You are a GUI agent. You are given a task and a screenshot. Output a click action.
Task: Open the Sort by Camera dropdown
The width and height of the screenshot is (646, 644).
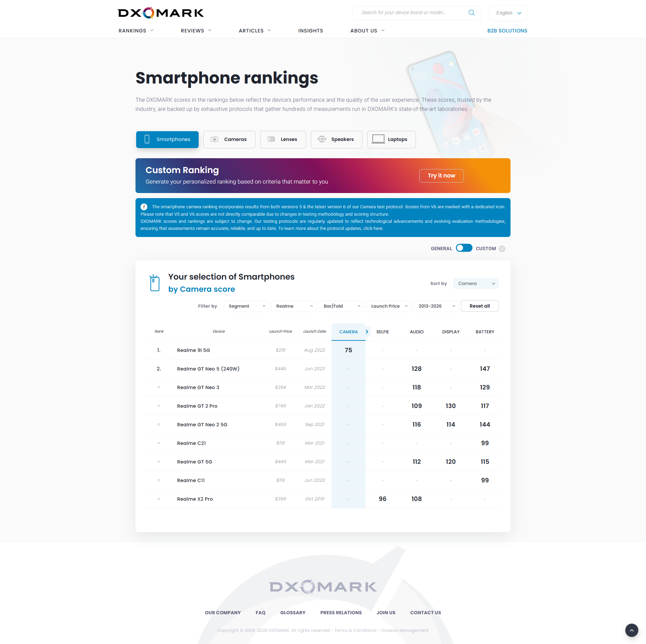[x=476, y=284]
